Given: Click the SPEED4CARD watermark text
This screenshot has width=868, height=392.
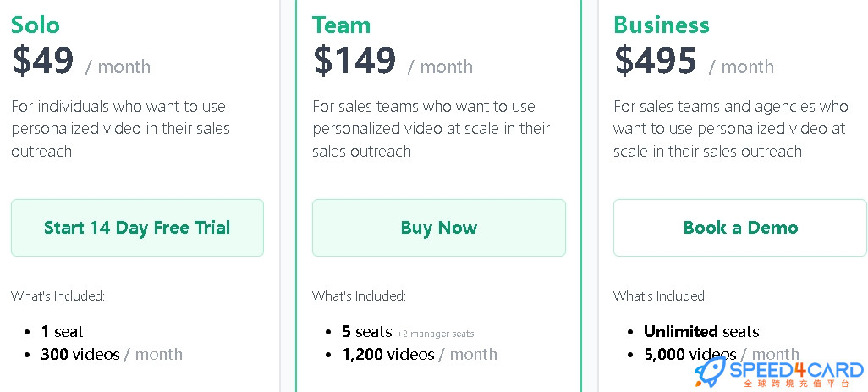Looking at the screenshot, I should pos(796,369).
